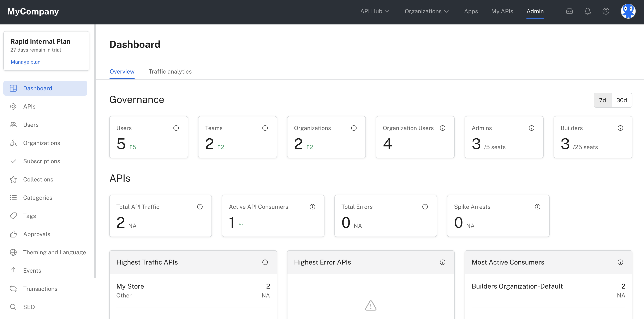Click the Highest Traffic APIs info icon
This screenshot has height=319, width=644.
[x=265, y=262]
